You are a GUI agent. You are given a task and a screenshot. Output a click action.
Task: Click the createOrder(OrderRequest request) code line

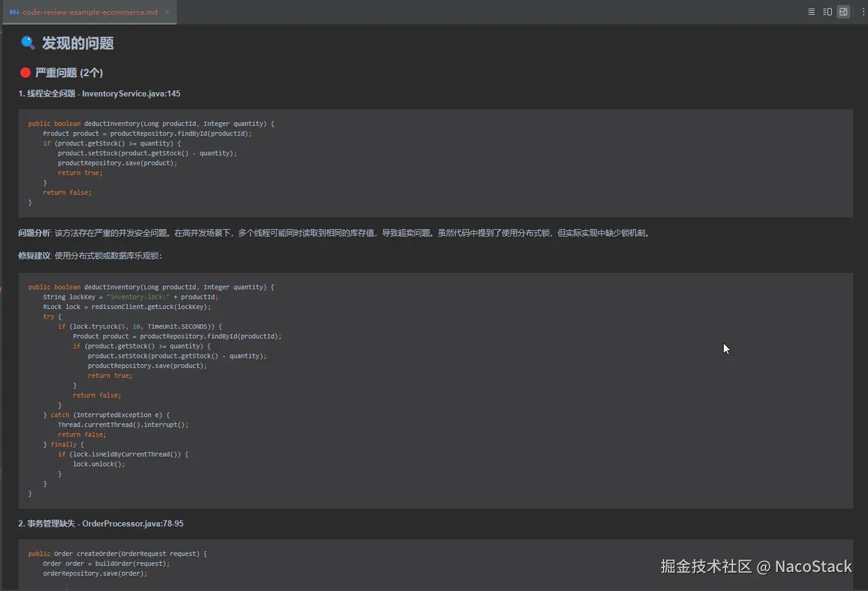pyautogui.click(x=118, y=554)
